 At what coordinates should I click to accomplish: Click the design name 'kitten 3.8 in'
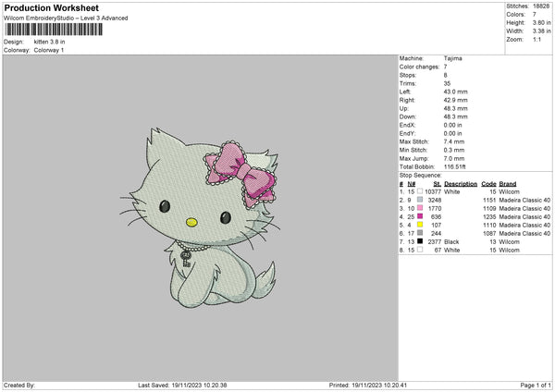(50, 42)
